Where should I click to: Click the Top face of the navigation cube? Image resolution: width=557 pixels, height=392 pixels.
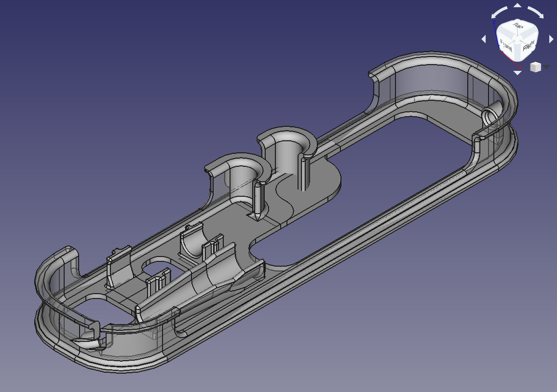(x=518, y=26)
